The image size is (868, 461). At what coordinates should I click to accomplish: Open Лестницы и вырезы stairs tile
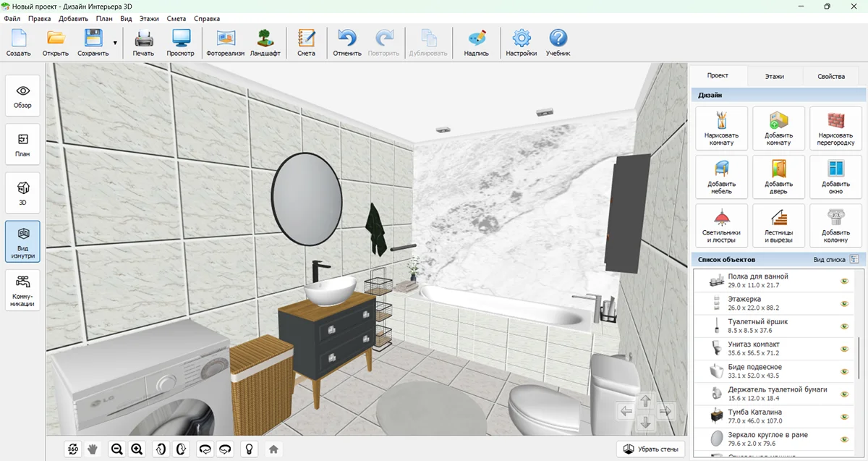(778, 225)
